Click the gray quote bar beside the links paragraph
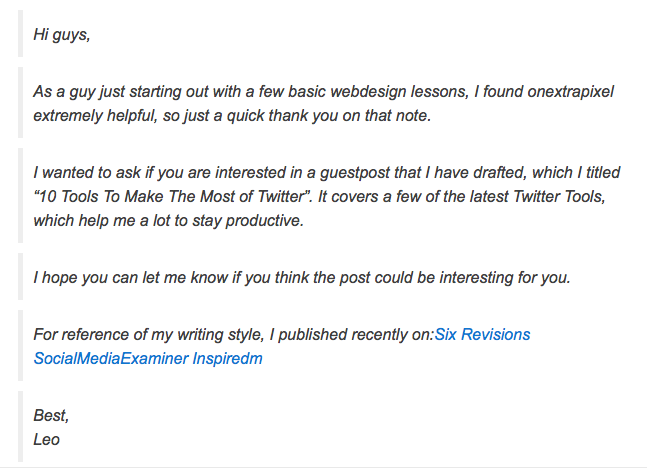Screen dimensions: 647x468 pyautogui.click(x=20, y=345)
